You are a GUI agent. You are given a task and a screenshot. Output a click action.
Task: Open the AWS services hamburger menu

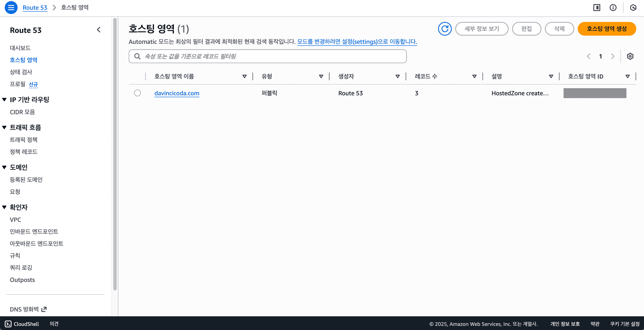[x=11, y=7]
